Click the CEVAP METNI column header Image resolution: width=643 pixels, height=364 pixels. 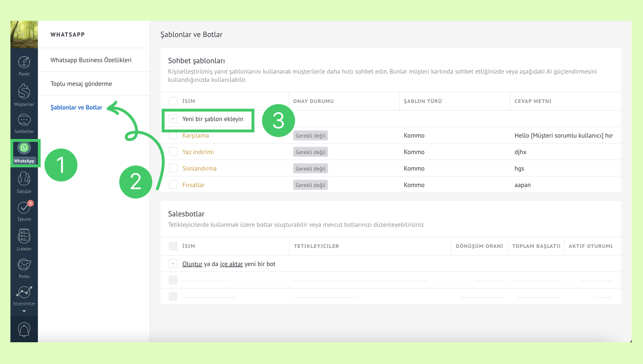533,101
